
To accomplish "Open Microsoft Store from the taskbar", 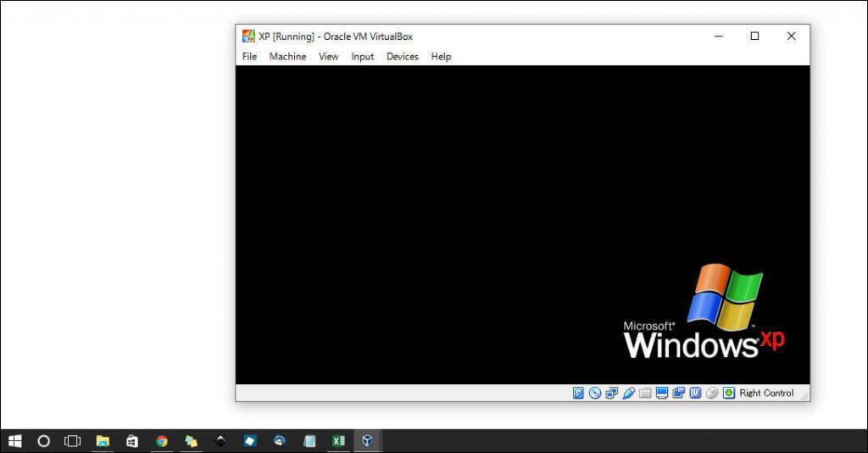I will tap(131, 441).
